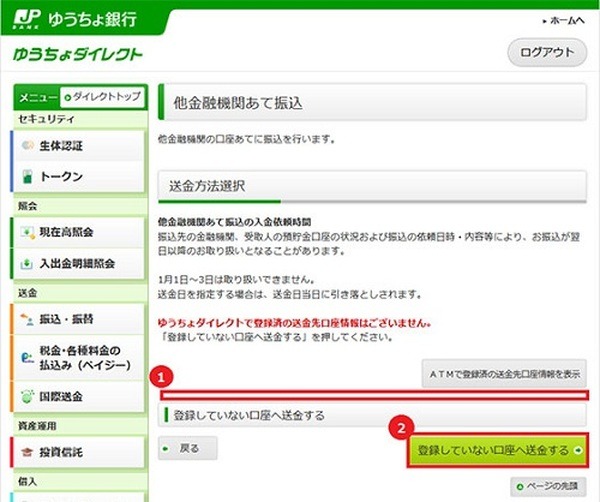Open the ダイレクトトップ menu tab
This screenshot has height=502, width=600.
[x=103, y=97]
